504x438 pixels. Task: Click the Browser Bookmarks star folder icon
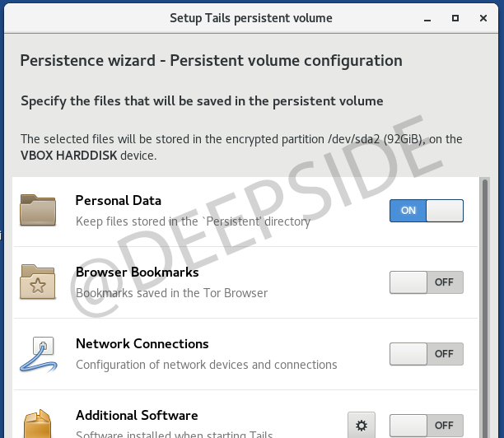[37, 282]
